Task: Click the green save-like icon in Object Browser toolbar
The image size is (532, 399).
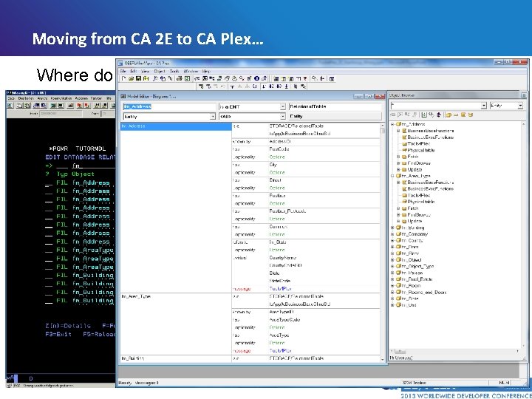Action: [424, 115]
